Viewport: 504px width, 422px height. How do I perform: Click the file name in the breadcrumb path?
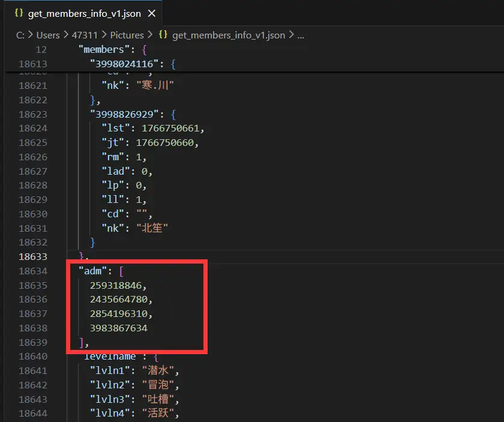(x=228, y=35)
